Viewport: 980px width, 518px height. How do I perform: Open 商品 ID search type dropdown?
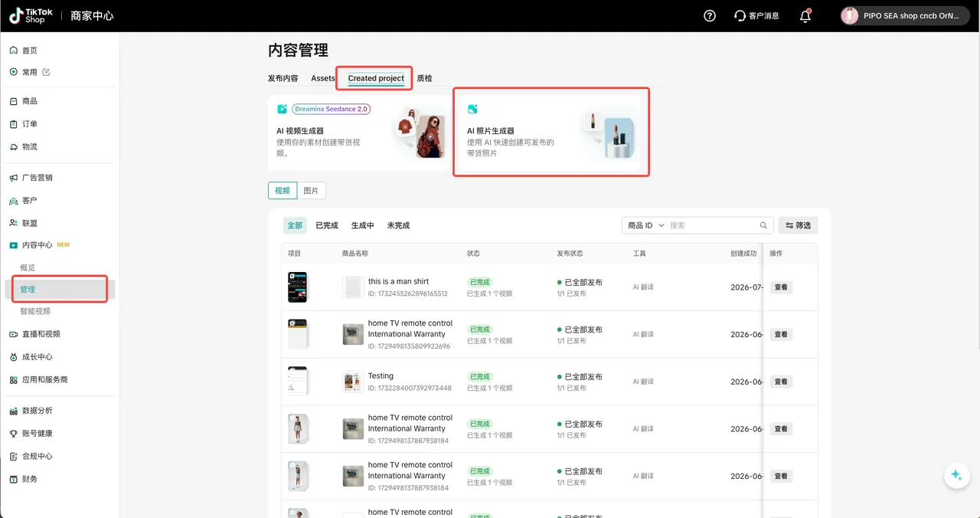(x=646, y=225)
